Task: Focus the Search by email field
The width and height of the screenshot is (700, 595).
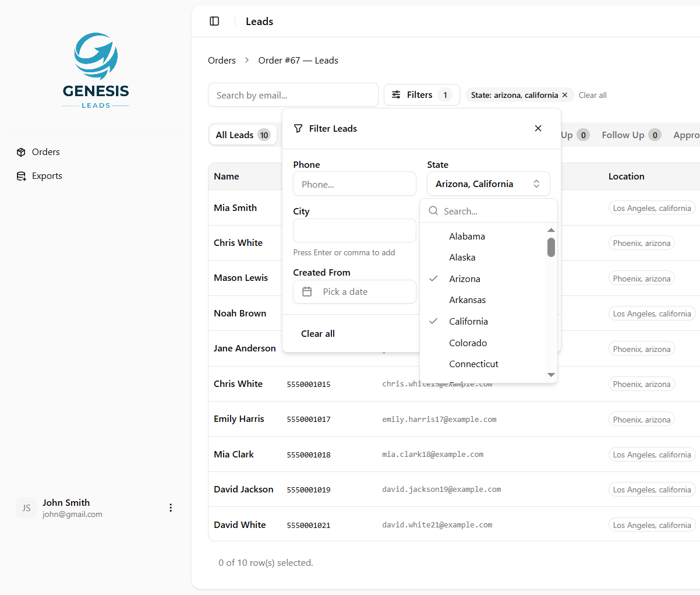Action: pyautogui.click(x=293, y=95)
